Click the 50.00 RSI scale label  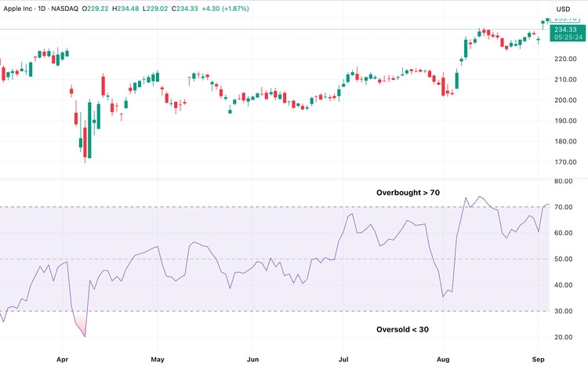[564, 259]
